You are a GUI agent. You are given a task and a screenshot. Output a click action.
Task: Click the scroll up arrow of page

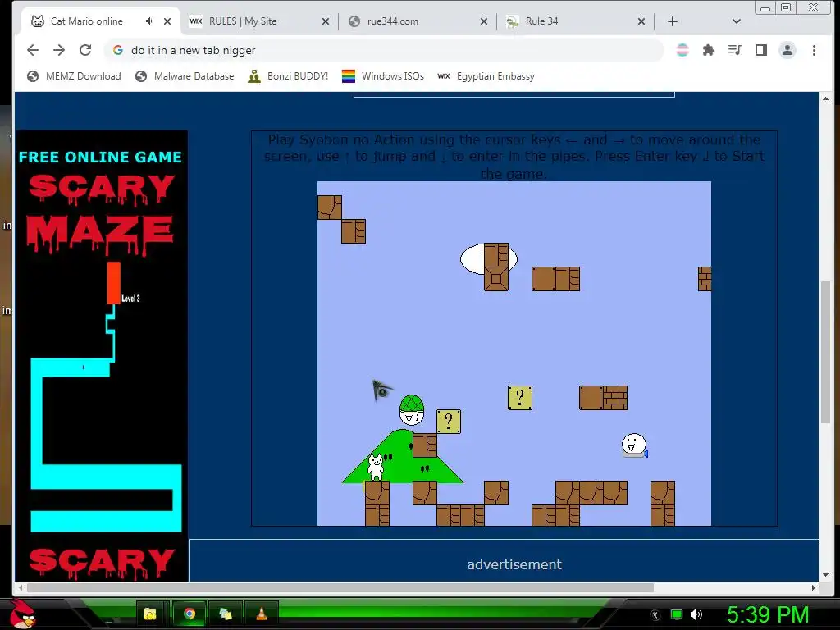click(825, 98)
